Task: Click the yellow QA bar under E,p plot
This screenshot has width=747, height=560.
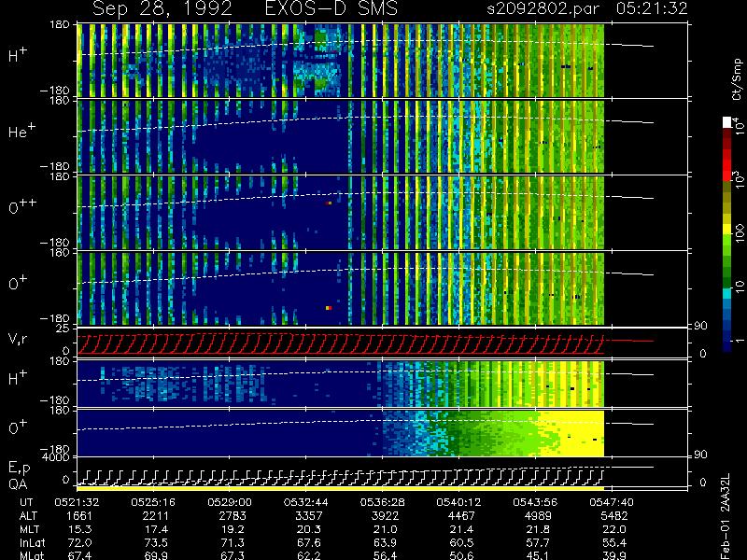Action: [x=340, y=488]
